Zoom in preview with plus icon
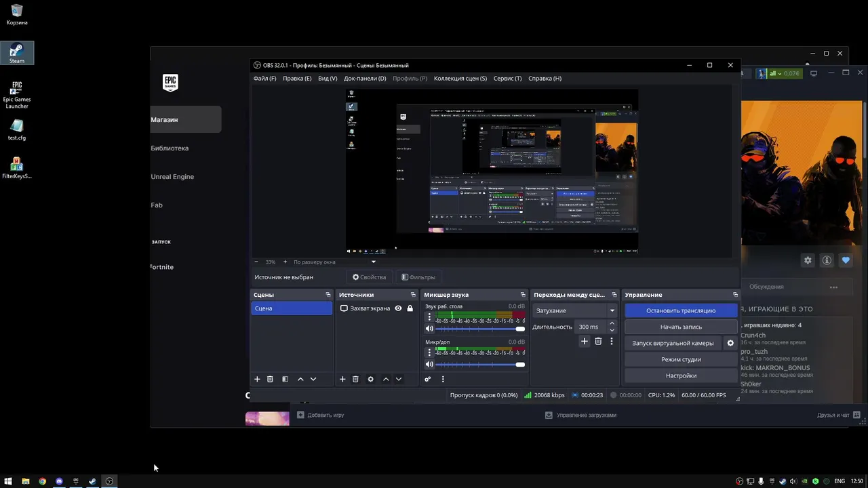This screenshot has width=868, height=488. tap(285, 262)
